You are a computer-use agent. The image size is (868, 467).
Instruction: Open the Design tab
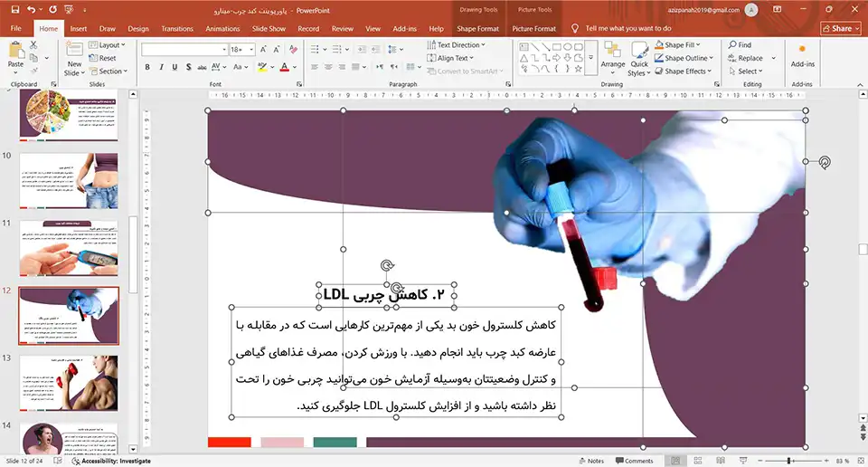(137, 28)
